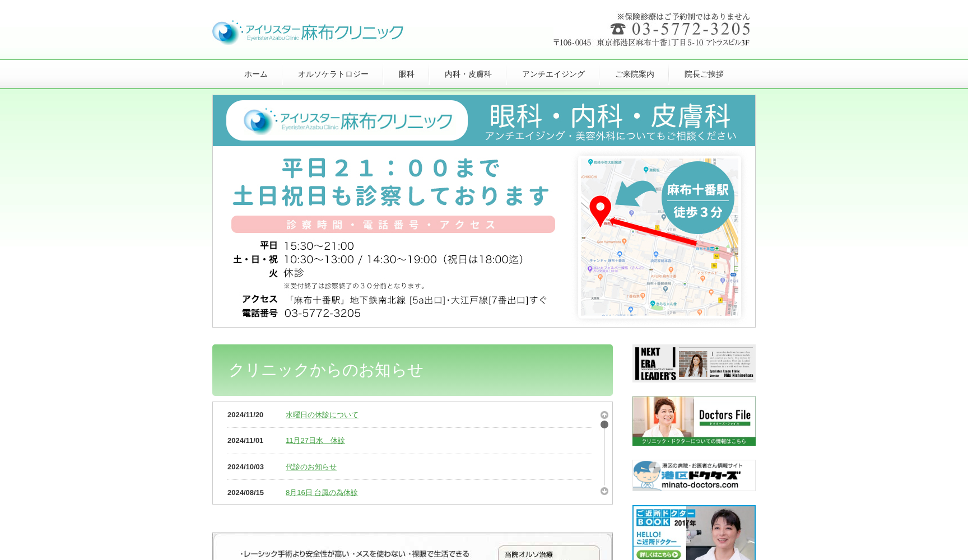Image resolution: width=968 pixels, height=560 pixels.
Task: Open the minato-doctors.com banner
Action: pos(694,475)
